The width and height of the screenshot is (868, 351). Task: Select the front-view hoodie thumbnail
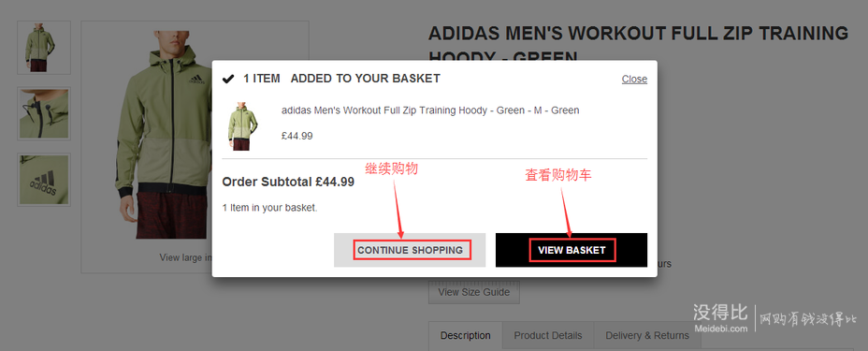[44, 48]
